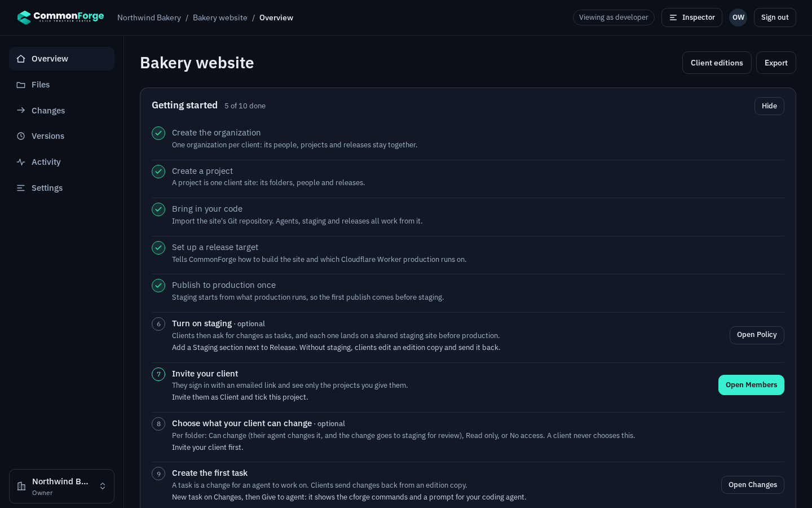Click the Choose what your client can change title
812x508 pixels.
click(x=242, y=423)
